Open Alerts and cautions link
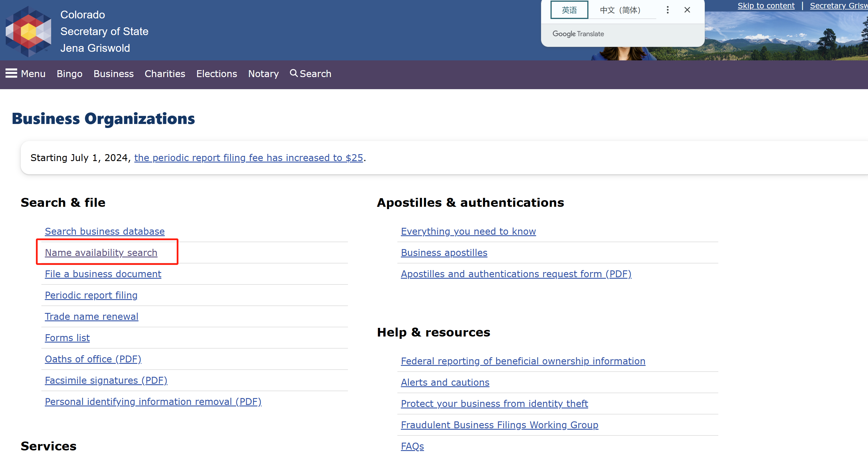This screenshot has width=868, height=453. tap(445, 382)
